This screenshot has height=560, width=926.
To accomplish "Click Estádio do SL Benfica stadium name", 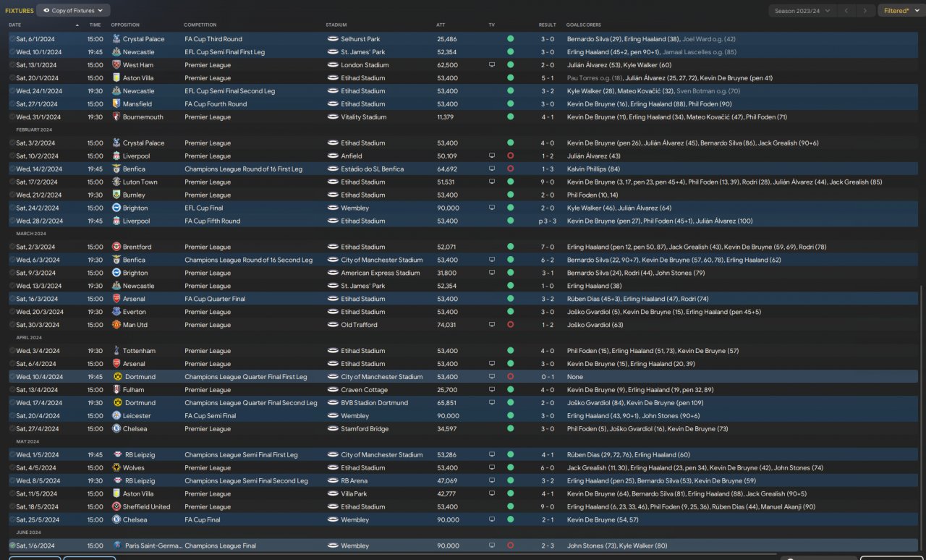I will (x=373, y=169).
